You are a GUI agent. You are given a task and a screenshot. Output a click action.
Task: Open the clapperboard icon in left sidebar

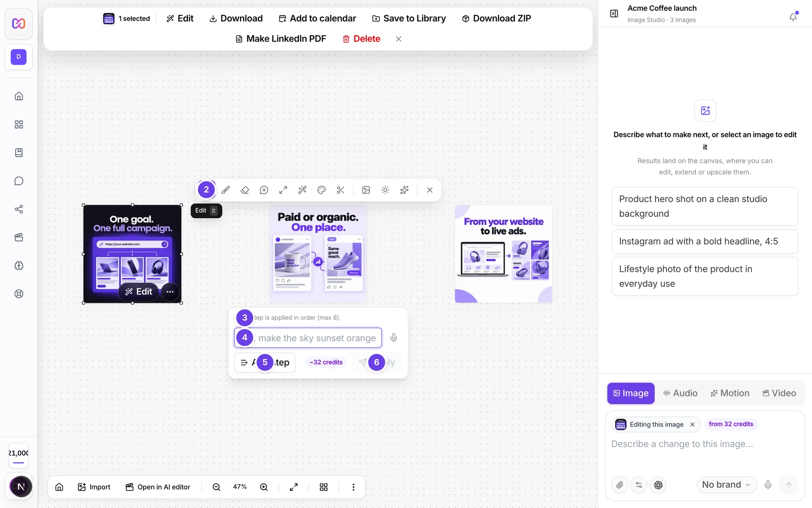[x=19, y=238]
